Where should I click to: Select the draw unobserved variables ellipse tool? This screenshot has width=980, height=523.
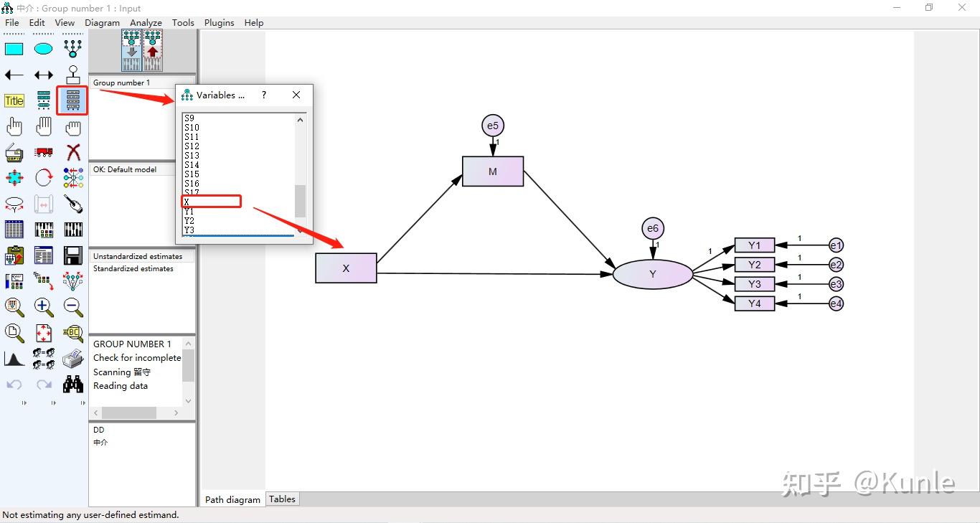pyautogui.click(x=44, y=49)
